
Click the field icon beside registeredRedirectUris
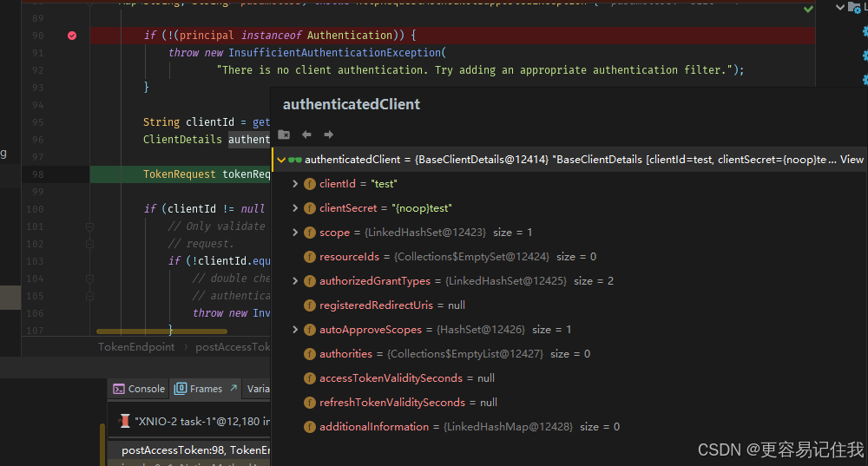click(310, 305)
